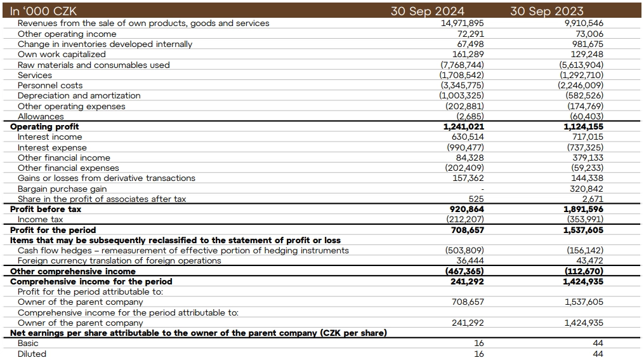Viewport: 644px width, 360px height.
Task: Select value (1,292,710)
Action: pos(582,75)
